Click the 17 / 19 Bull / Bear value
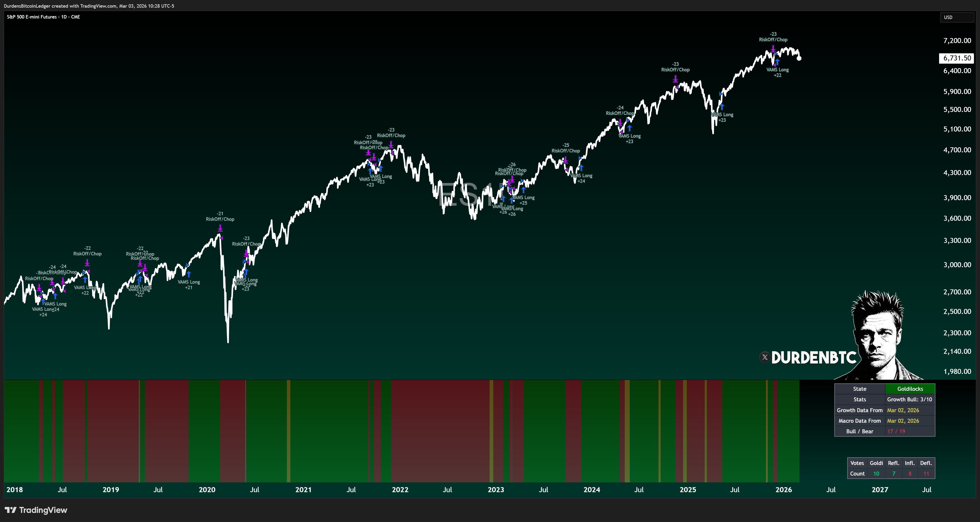The height and width of the screenshot is (522, 980). click(x=896, y=431)
